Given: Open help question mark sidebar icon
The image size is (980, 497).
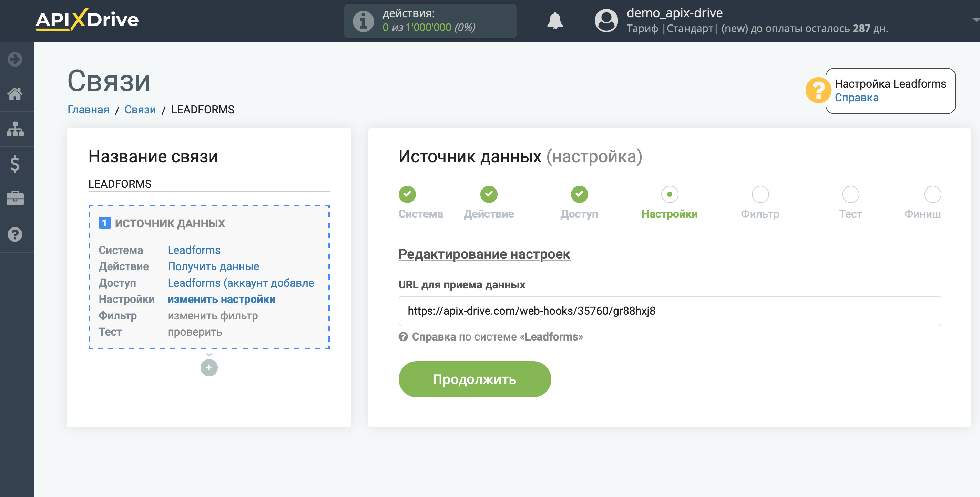Looking at the screenshot, I should pyautogui.click(x=15, y=234).
